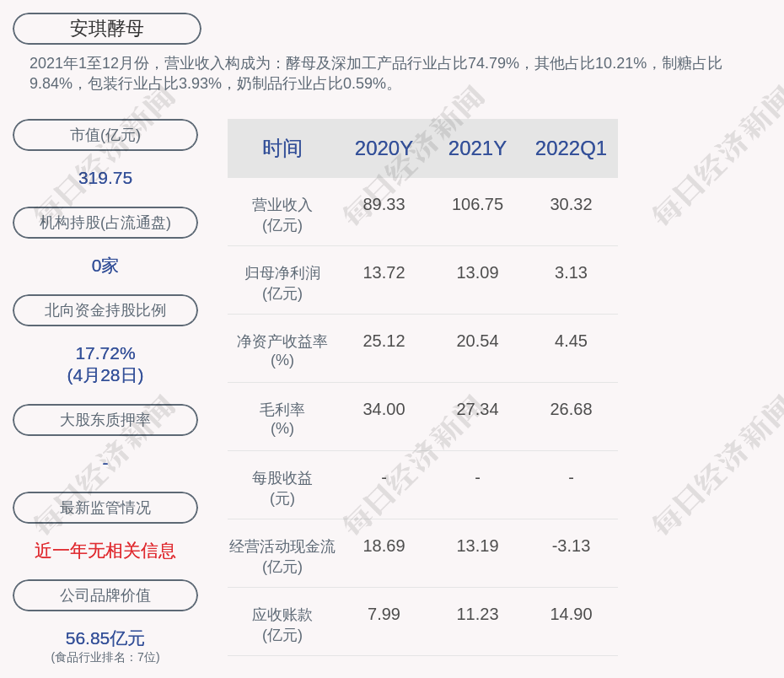Click the red 近一年无相关信息 text
784x678 pixels.
tap(105, 551)
